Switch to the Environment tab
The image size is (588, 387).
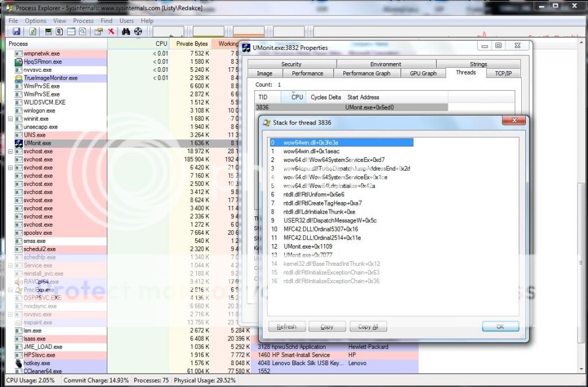click(x=386, y=64)
